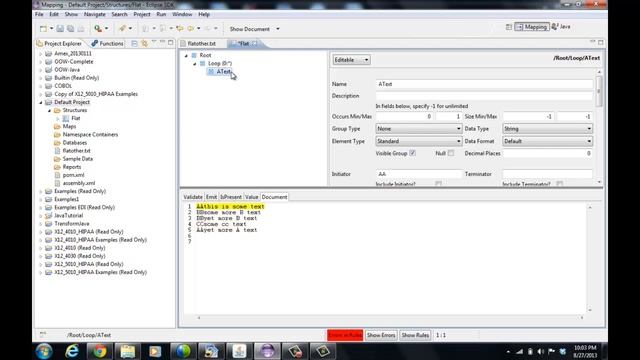Maximize the editor area
Viewport: 640px width, 360px height.
pyautogui.click(x=601, y=42)
